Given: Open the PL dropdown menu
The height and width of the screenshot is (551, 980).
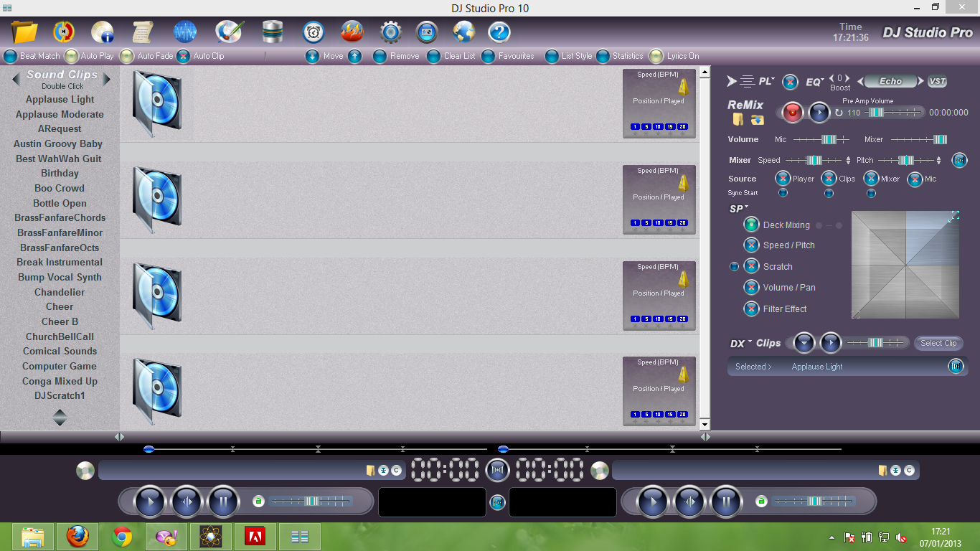Looking at the screenshot, I should tap(767, 81).
